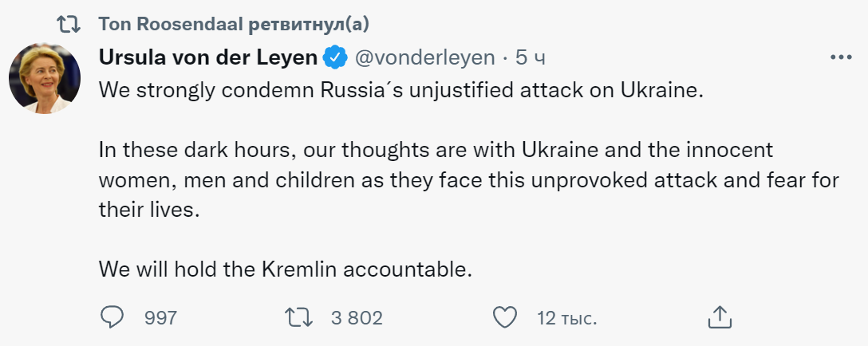Image resolution: width=868 pixels, height=346 pixels.
Task: Click the Ursula von der Leyen display name
Action: pyautogui.click(x=208, y=57)
